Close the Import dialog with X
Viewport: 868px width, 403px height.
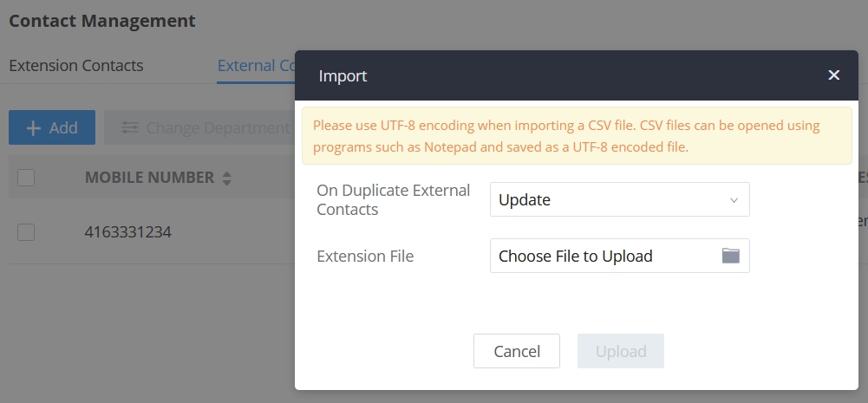click(833, 75)
